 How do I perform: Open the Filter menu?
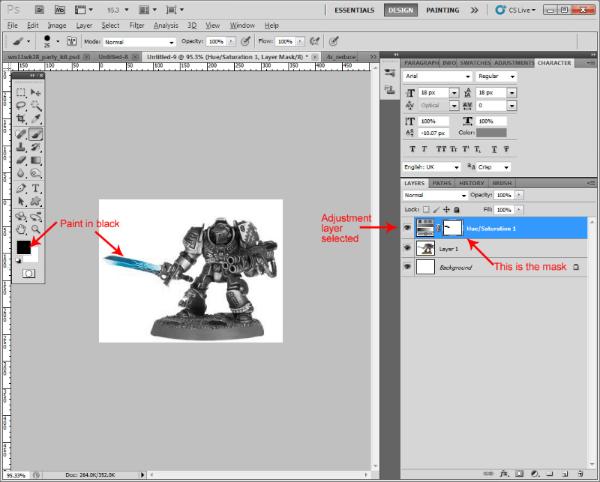[137, 24]
